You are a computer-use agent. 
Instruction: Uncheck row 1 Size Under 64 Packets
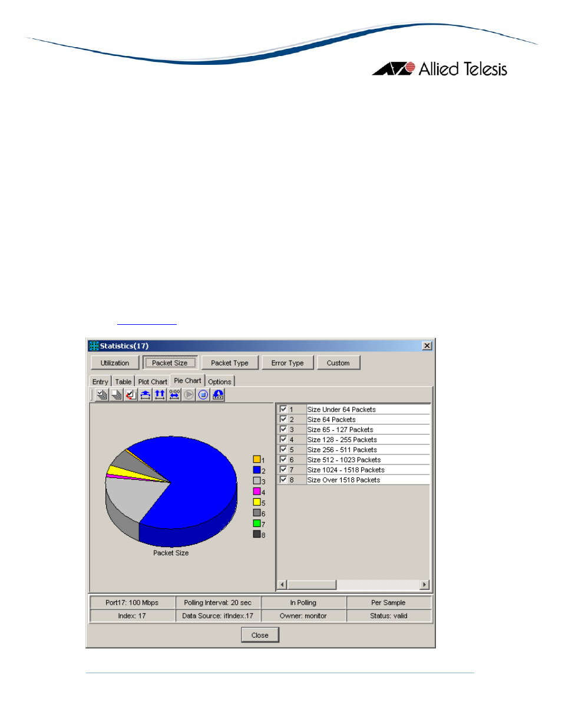coord(283,409)
